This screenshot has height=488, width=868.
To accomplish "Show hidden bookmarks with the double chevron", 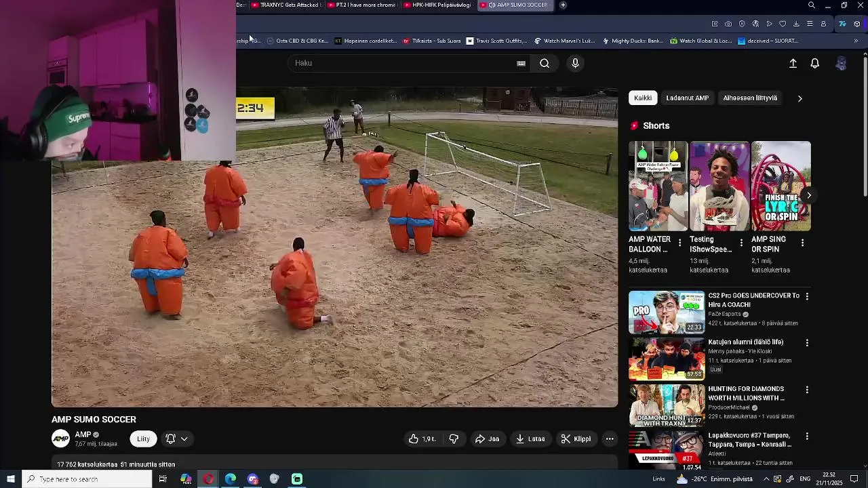I will [x=856, y=41].
